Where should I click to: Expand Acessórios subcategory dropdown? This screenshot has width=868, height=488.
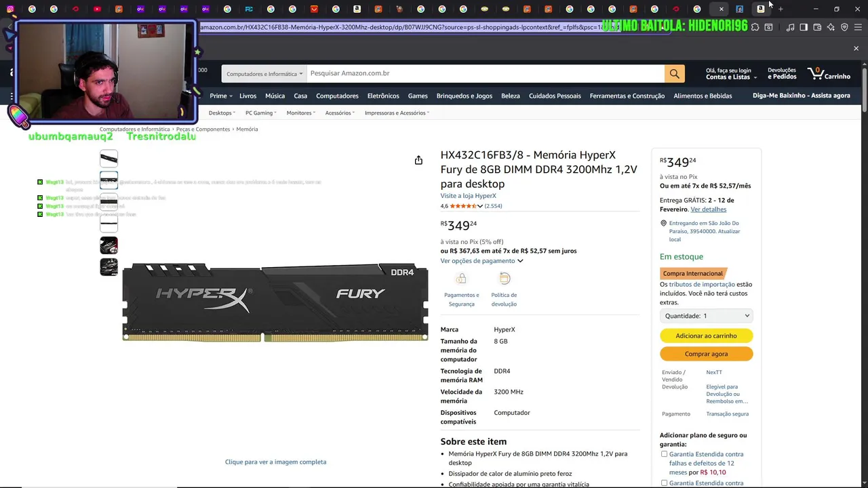(340, 113)
